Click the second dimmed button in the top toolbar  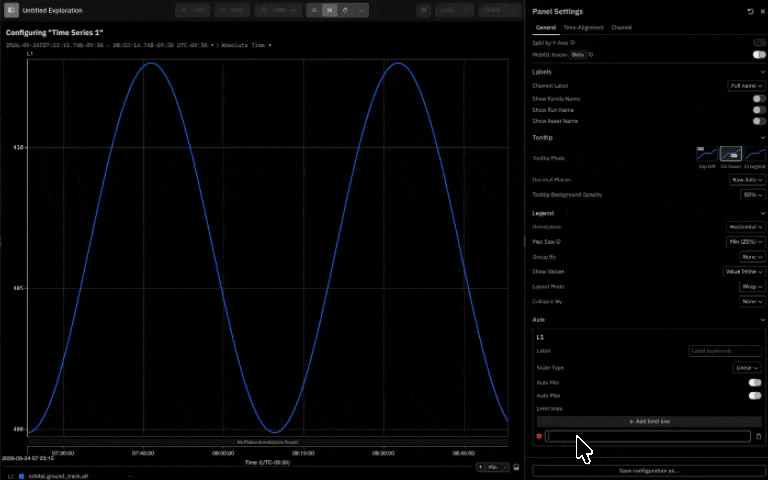[x=232, y=10]
